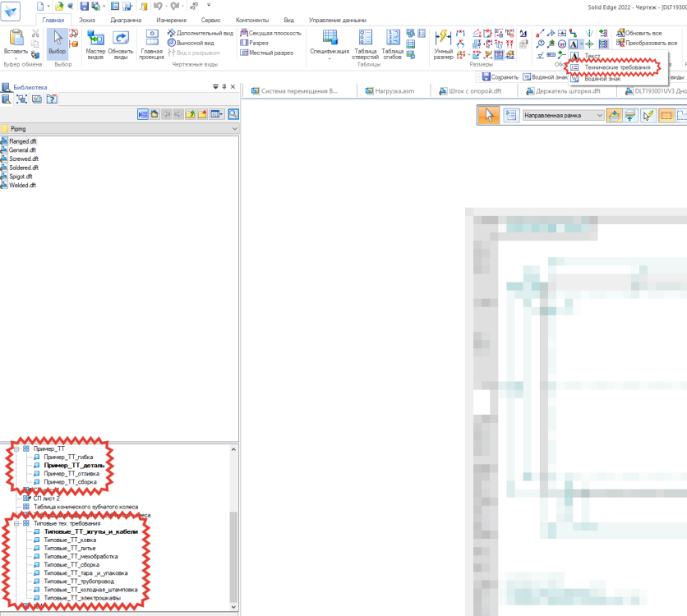Click the Обновить виды icon
The image size is (687, 616).
[121, 38]
